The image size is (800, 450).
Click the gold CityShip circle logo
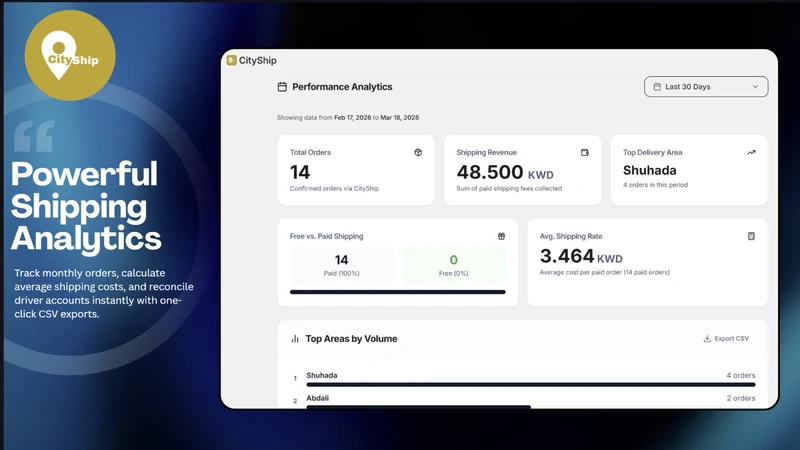pyautogui.click(x=70, y=55)
